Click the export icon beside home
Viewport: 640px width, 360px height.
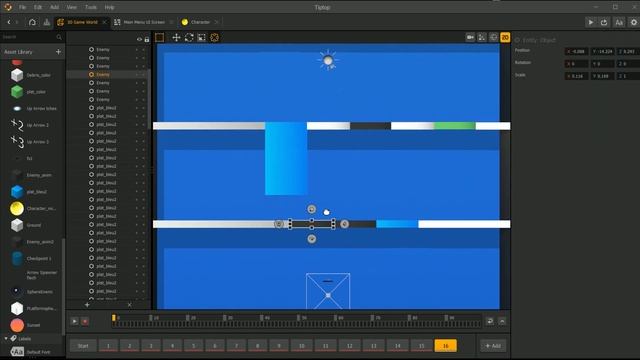point(47,22)
